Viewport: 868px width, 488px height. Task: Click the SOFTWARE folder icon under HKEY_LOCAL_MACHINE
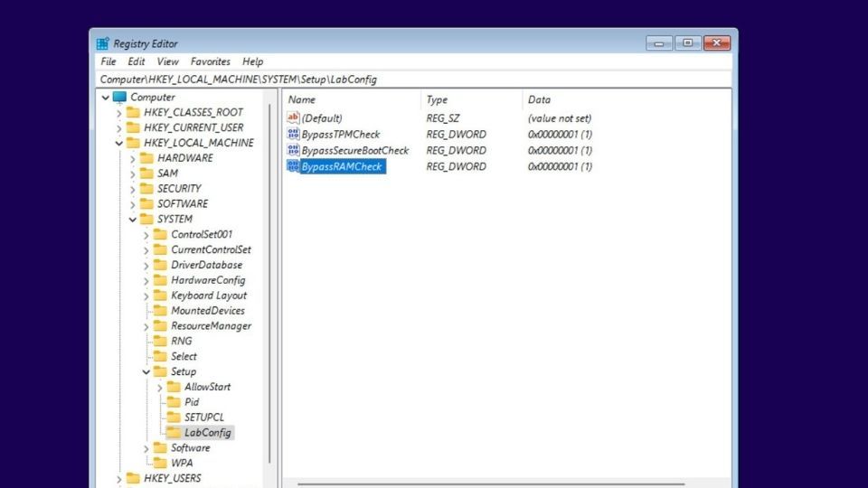146,203
